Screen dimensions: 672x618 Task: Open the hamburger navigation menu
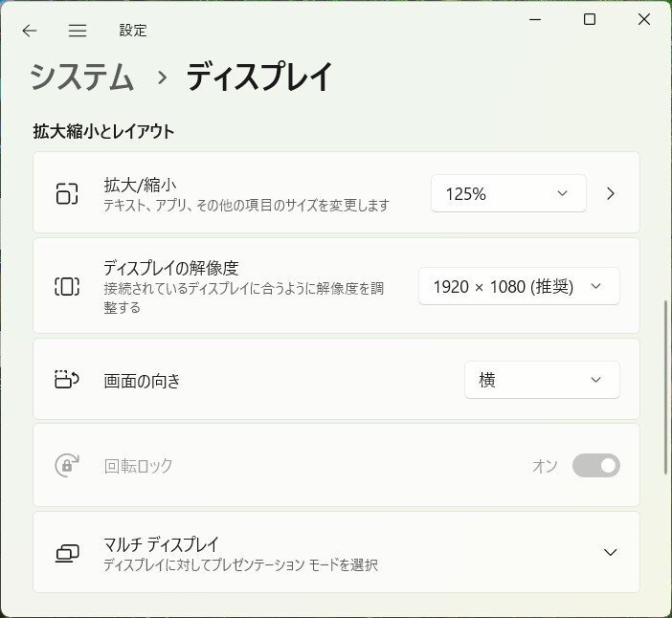tap(78, 31)
